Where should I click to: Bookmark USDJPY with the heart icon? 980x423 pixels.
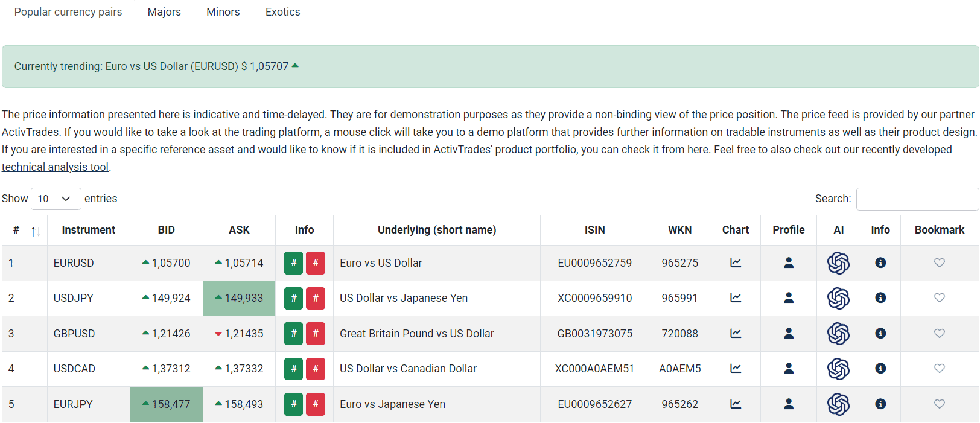click(x=940, y=297)
